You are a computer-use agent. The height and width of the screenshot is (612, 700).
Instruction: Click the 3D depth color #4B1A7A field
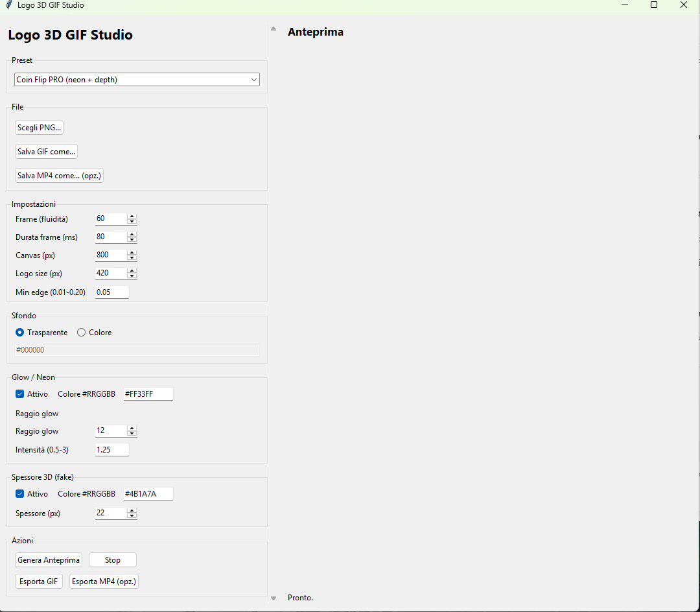[x=148, y=494]
